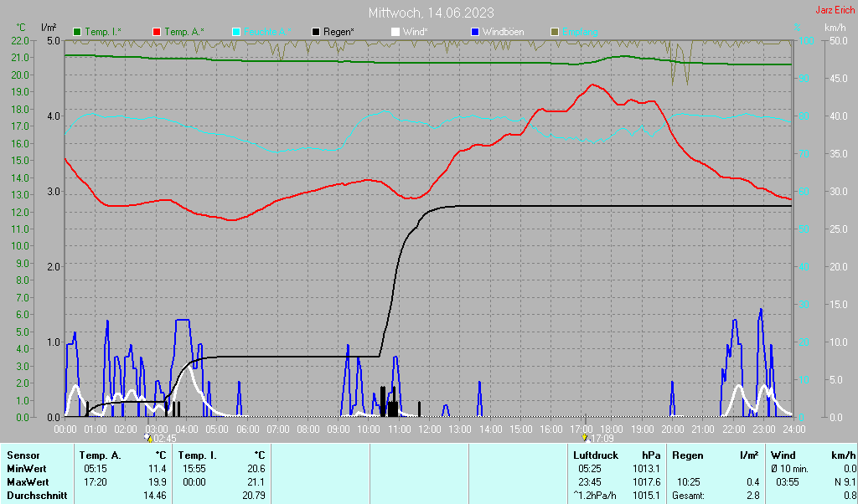Click the 'Sensor' table header
Viewport: 858px width, 504px height.
(23, 455)
